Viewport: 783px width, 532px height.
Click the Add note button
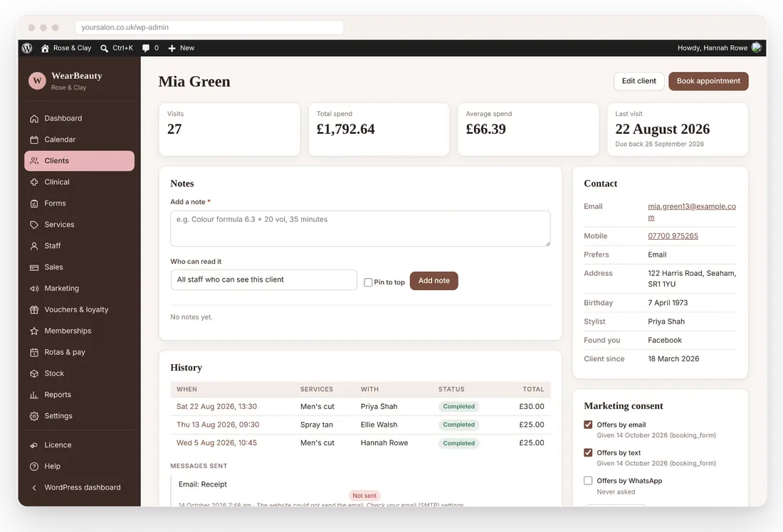(x=434, y=281)
